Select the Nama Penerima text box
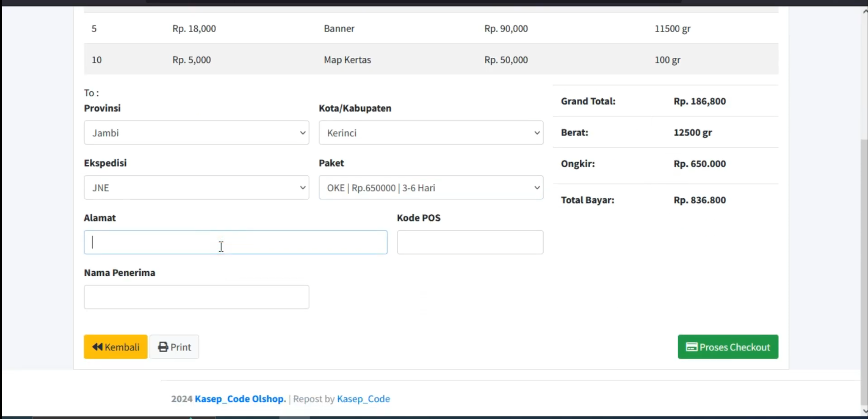 point(196,297)
